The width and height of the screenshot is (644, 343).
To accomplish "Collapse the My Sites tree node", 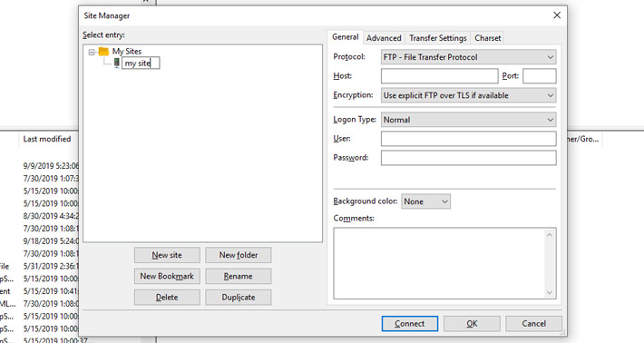I will tap(92, 52).
